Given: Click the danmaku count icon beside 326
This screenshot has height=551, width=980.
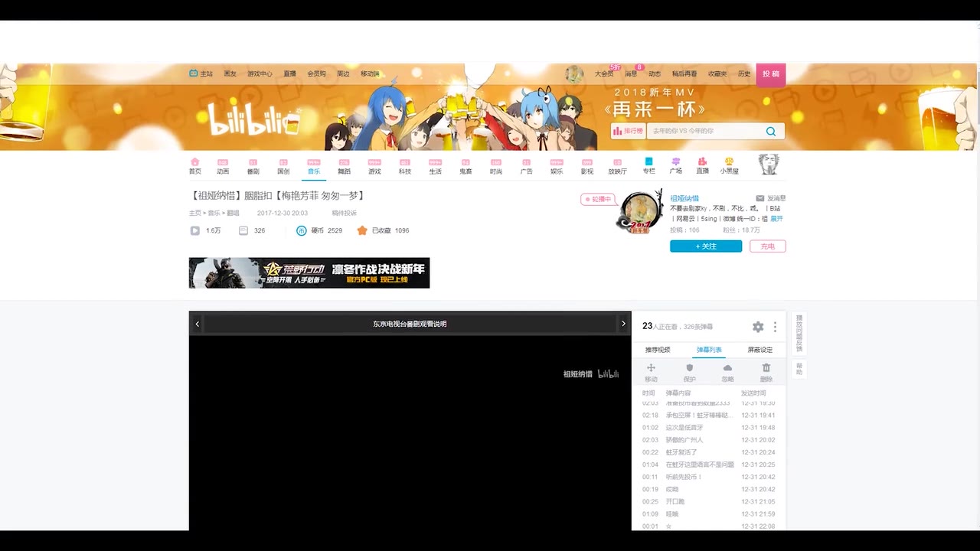Looking at the screenshot, I should point(243,230).
